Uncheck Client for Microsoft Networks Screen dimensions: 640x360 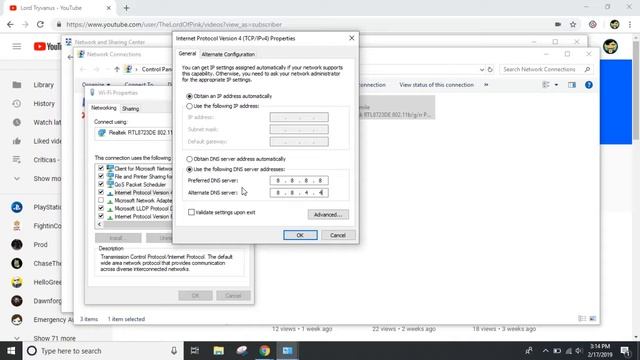pos(101,168)
